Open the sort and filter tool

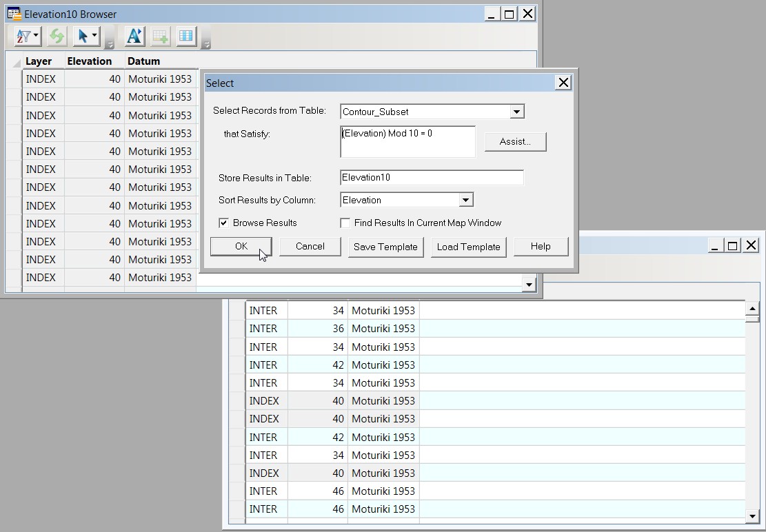pos(23,36)
